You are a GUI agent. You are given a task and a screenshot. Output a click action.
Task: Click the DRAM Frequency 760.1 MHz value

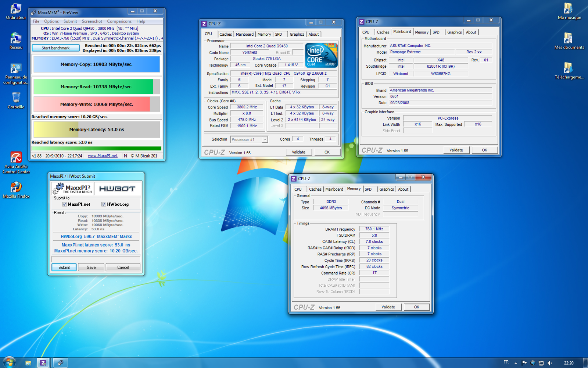374,229
